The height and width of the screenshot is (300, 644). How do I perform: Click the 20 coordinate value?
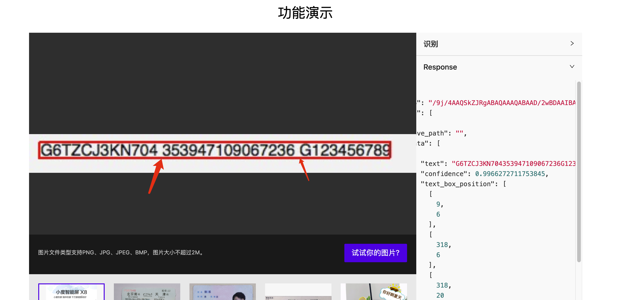point(440,295)
